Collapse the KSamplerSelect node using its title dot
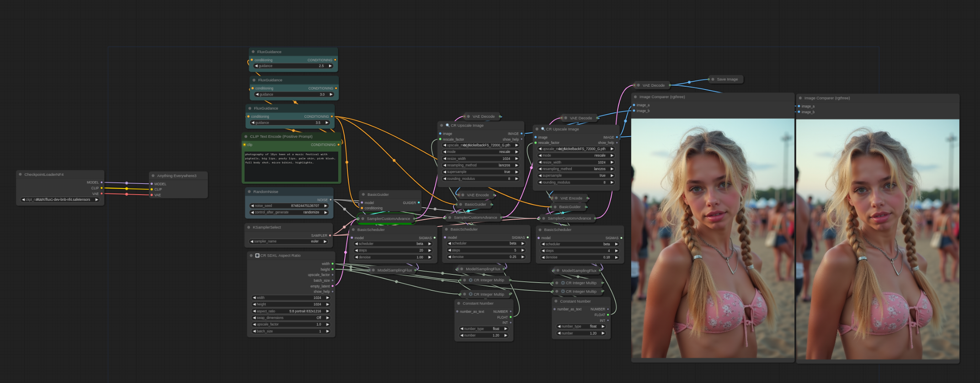 [x=249, y=227]
